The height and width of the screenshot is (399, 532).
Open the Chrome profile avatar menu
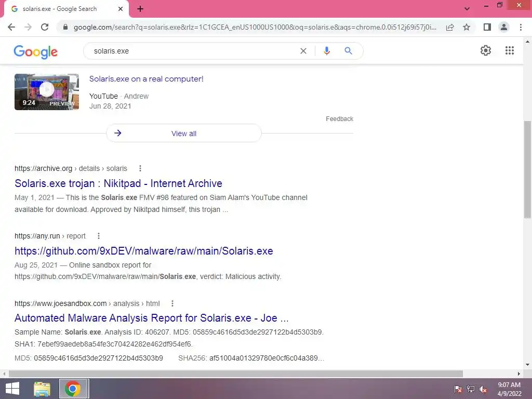[504, 27]
